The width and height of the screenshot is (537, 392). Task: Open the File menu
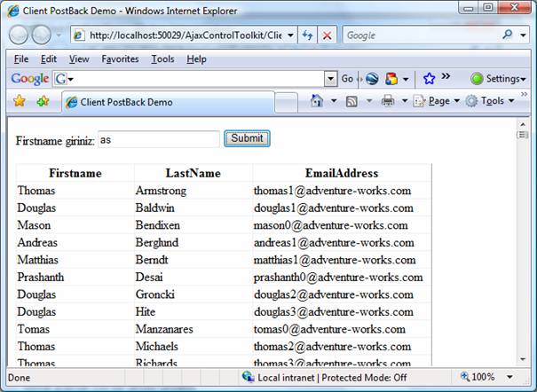(x=21, y=59)
